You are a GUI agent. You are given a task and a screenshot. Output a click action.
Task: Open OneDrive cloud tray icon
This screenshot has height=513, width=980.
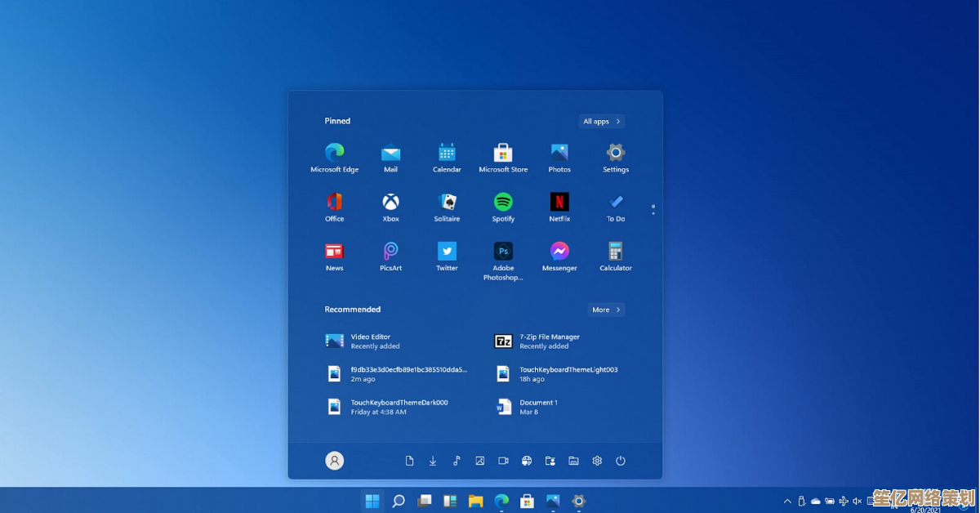(815, 501)
